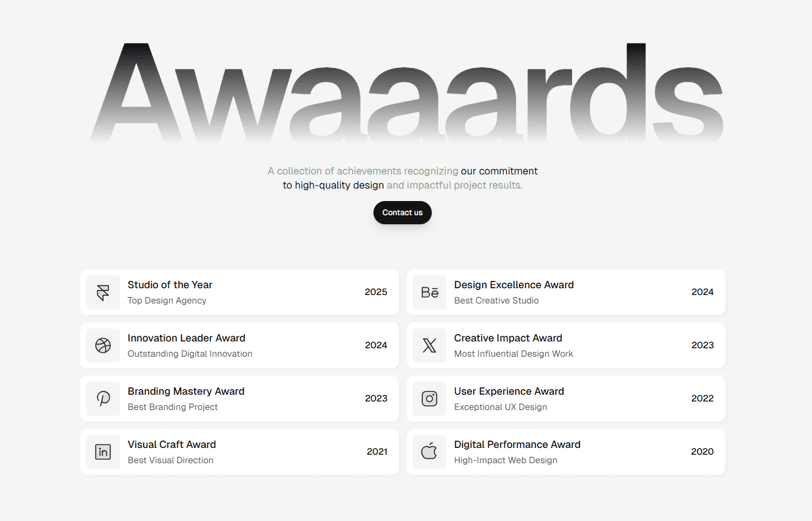Click the Pinterest icon next to Branding Mastery Award
The width and height of the screenshot is (812, 521).
pos(103,399)
